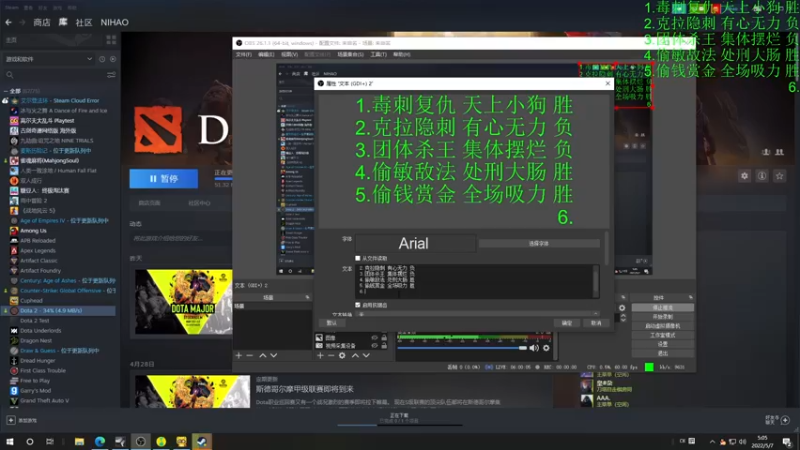Click 停止推流 stop streaming button

662,308
